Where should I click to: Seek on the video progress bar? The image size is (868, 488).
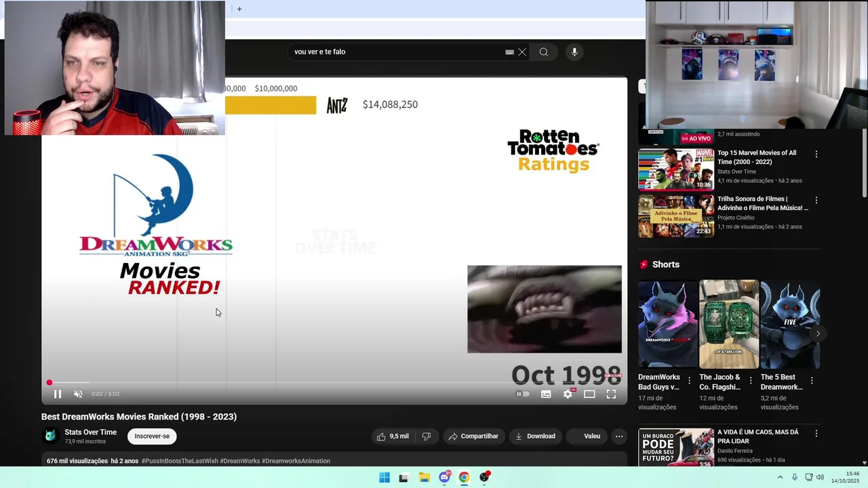point(333,383)
